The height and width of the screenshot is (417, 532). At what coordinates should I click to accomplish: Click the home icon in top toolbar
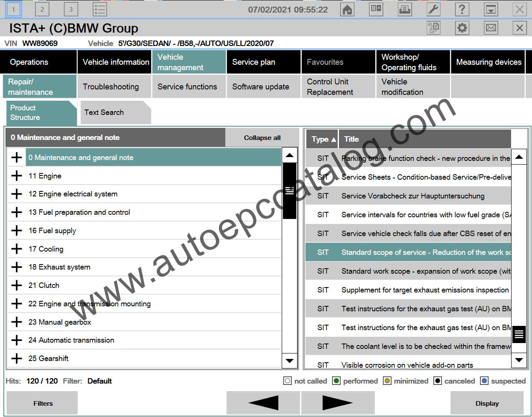point(347,9)
